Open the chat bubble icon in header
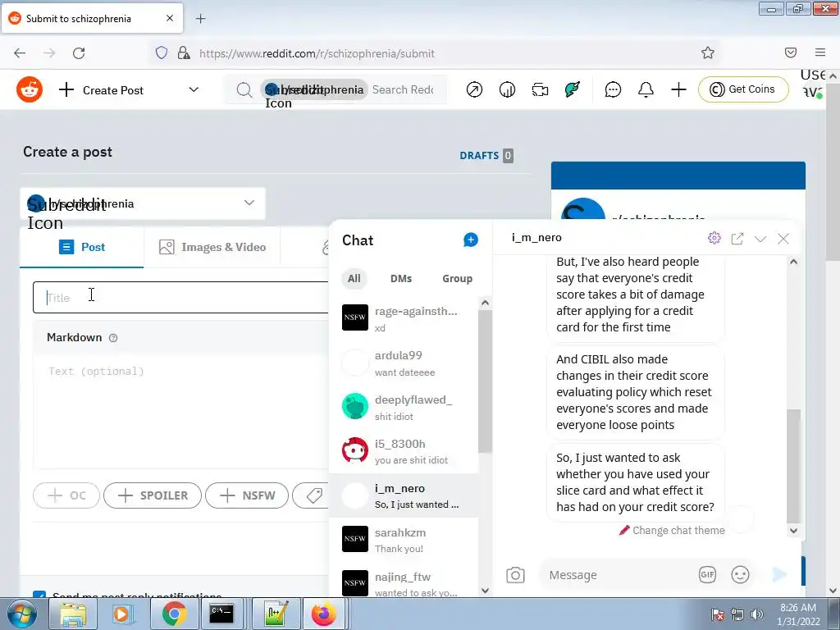840x630 pixels. [x=613, y=89]
